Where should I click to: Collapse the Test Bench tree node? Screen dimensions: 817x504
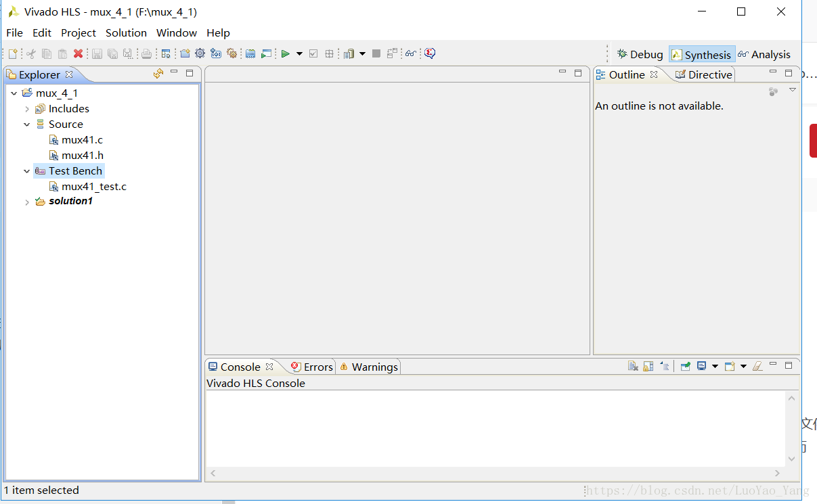tap(27, 171)
